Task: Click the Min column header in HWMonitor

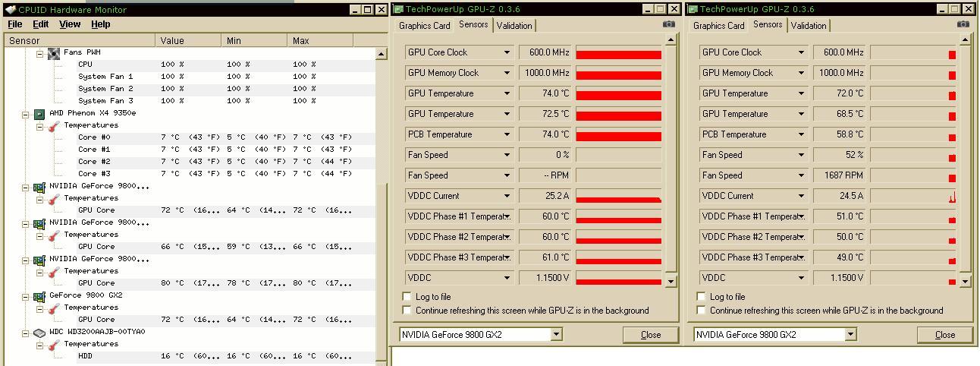Action: (x=254, y=40)
